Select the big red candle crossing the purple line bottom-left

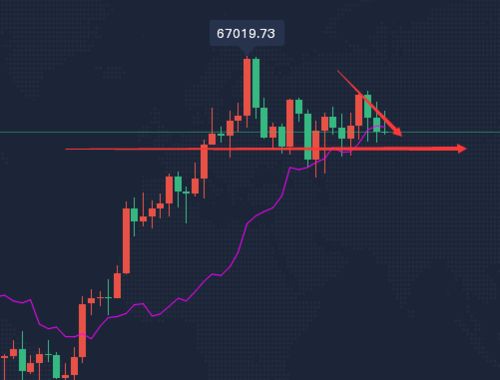click(x=82, y=330)
